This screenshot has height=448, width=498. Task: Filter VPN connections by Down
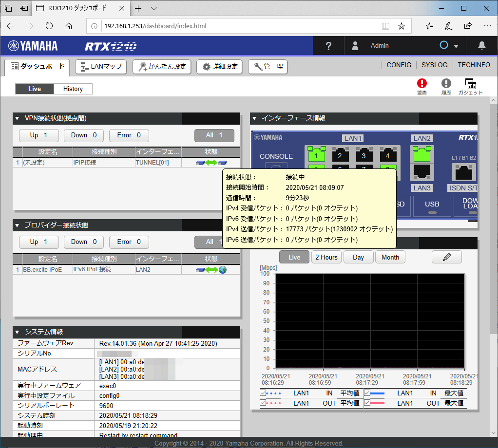tap(84, 135)
